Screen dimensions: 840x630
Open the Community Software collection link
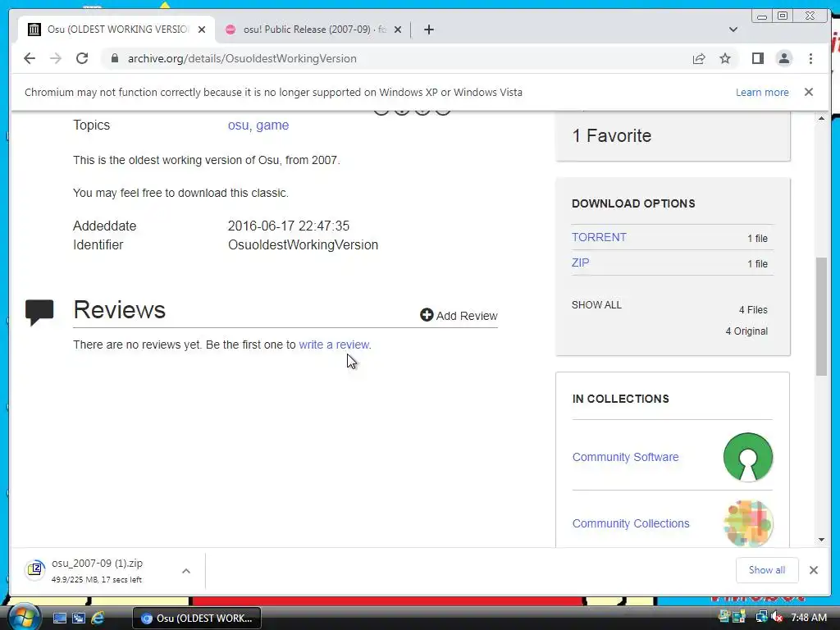pos(625,457)
